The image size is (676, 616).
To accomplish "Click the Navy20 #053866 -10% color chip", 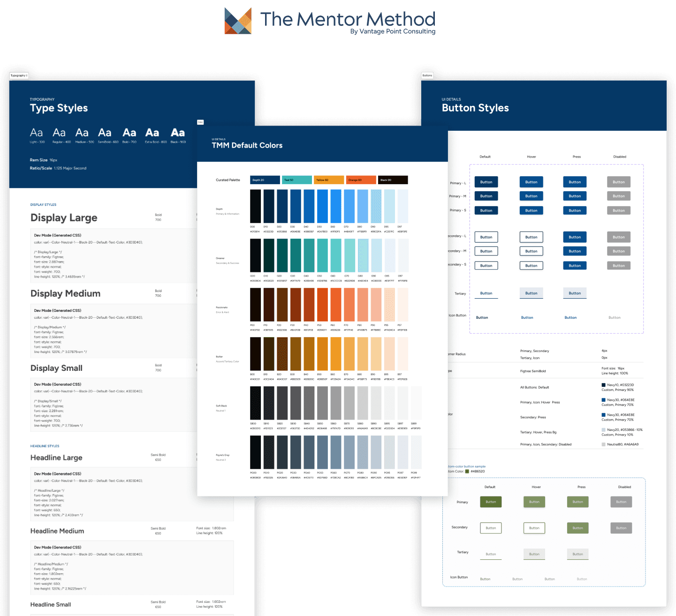I will click(603, 430).
